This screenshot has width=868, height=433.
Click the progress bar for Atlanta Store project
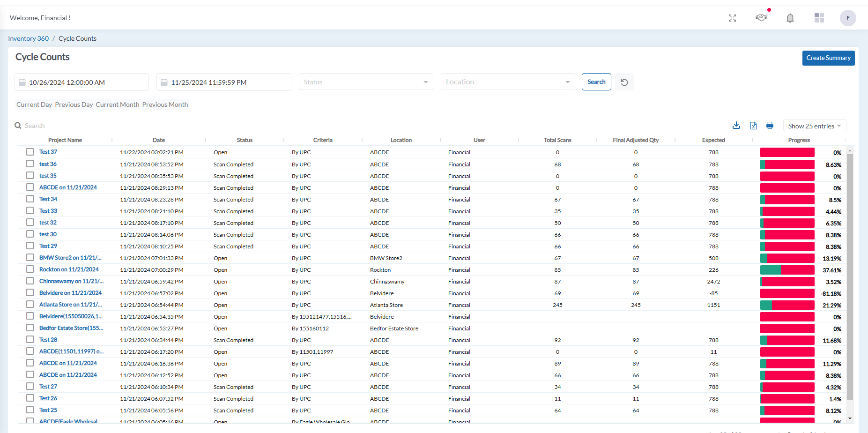(787, 305)
